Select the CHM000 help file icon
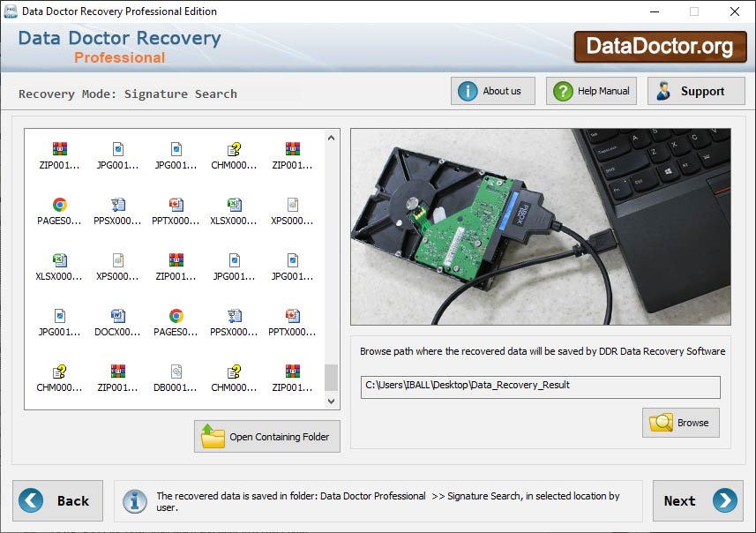Image resolution: width=756 pixels, height=533 pixels. click(236, 150)
